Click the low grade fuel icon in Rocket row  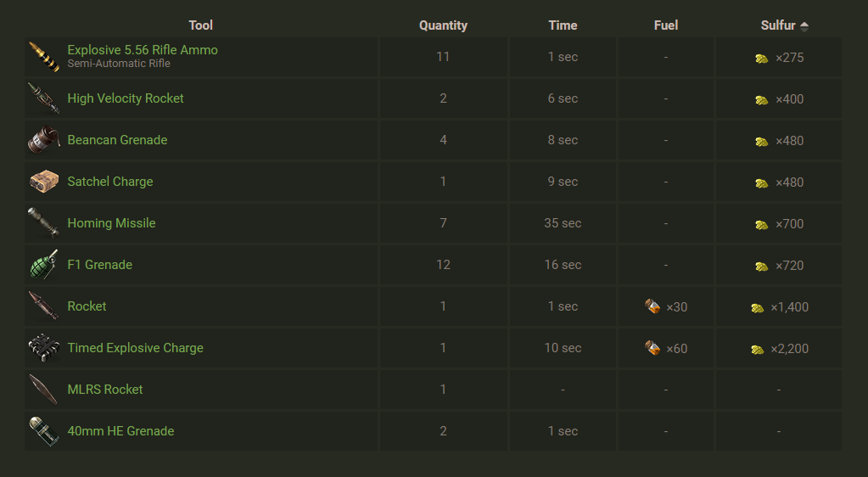[x=652, y=306]
